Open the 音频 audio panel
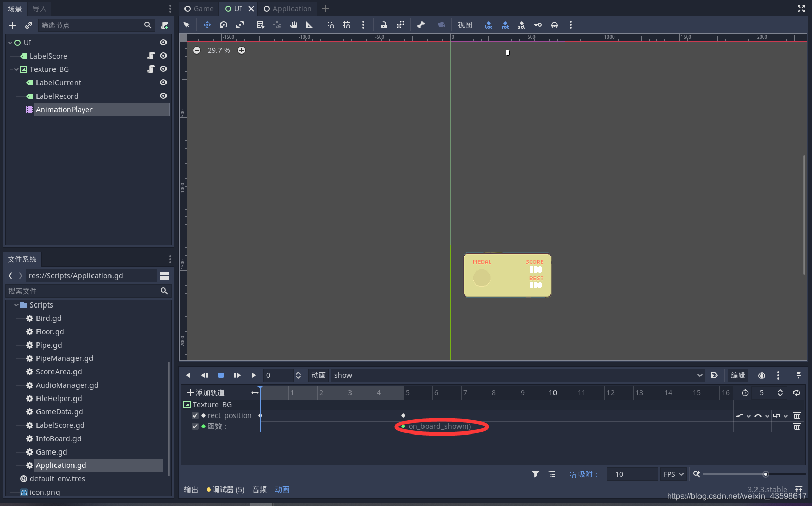Viewport: 812px width, 506px height. pos(260,490)
